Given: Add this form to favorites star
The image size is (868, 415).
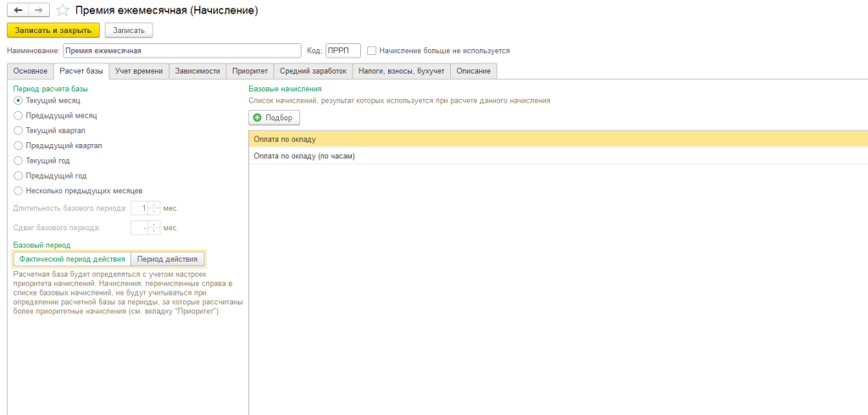Looking at the screenshot, I should pyautogui.click(x=62, y=10).
